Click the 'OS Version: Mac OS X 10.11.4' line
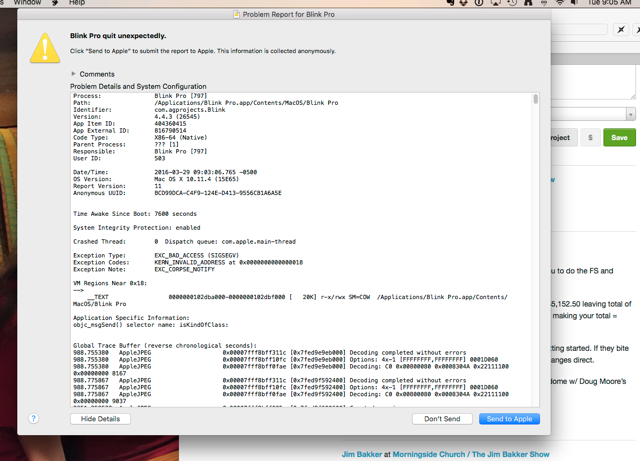The height and width of the screenshot is (461, 640). point(156,179)
